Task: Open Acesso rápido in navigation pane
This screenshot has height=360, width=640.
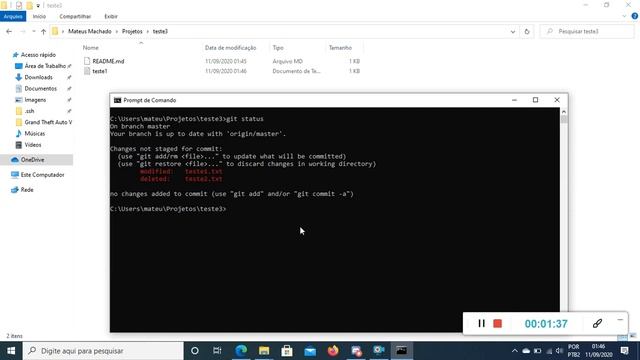Action: (38, 55)
